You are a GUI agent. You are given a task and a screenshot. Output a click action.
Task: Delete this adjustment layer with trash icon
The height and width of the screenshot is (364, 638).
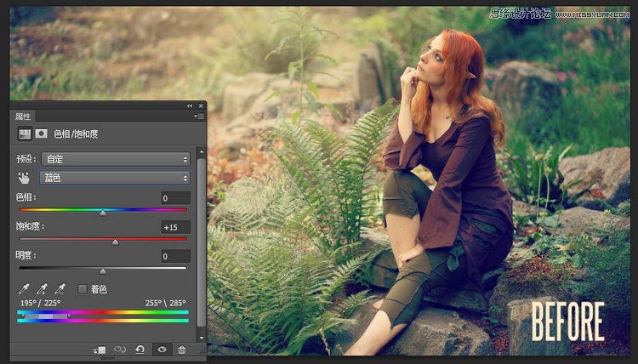[181, 350]
